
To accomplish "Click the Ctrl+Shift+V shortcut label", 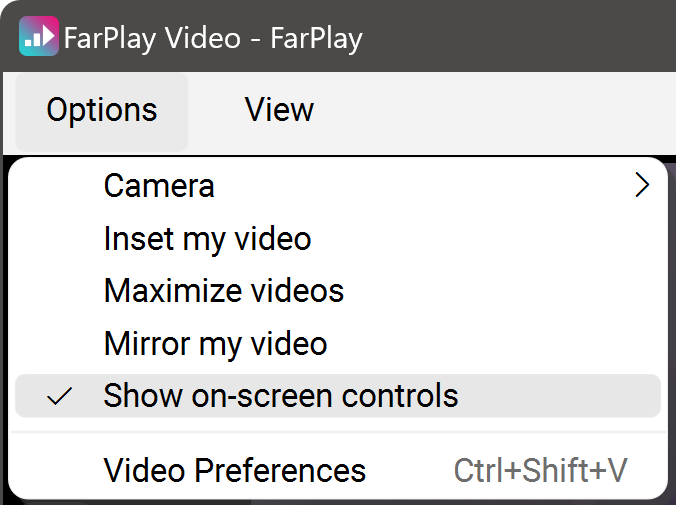I will pyautogui.click(x=541, y=470).
